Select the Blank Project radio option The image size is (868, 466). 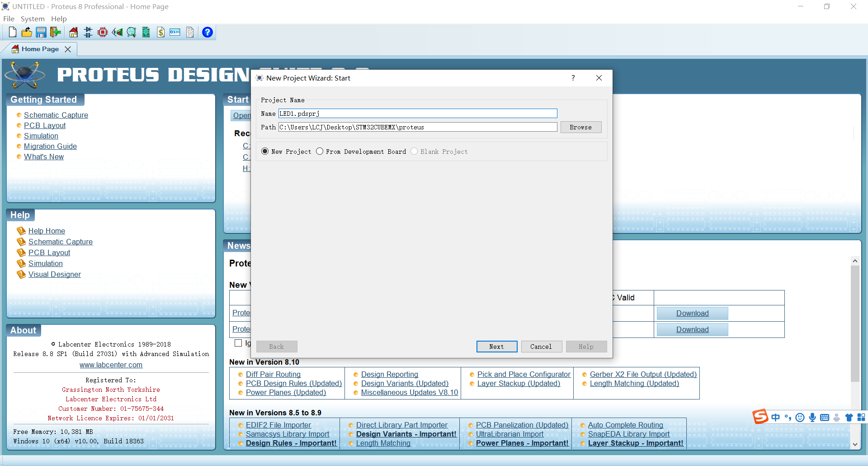(414, 152)
